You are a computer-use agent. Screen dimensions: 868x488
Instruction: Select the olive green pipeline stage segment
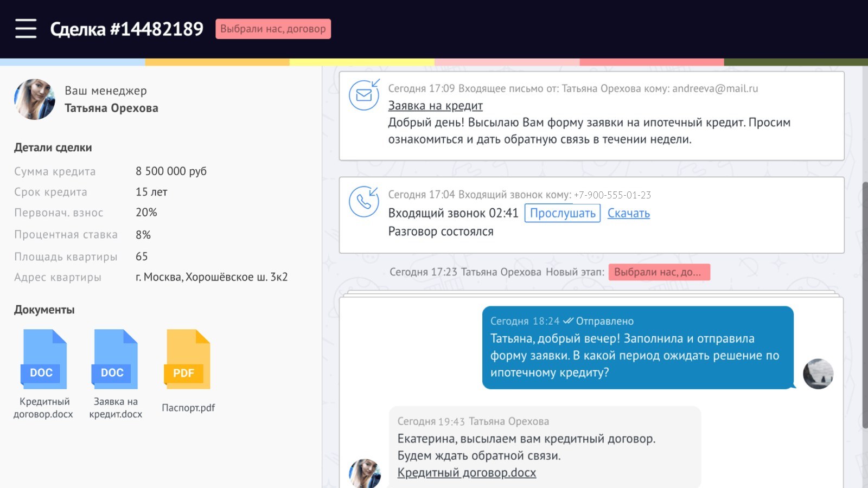796,62
